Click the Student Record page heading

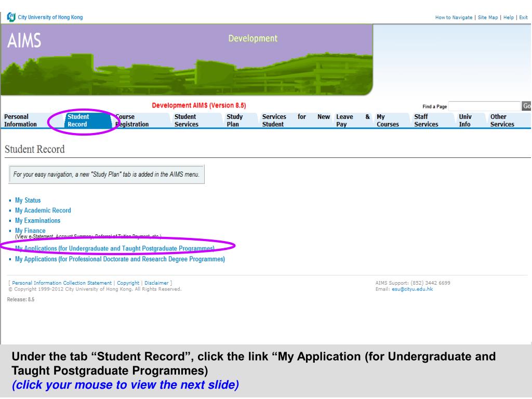coord(35,149)
